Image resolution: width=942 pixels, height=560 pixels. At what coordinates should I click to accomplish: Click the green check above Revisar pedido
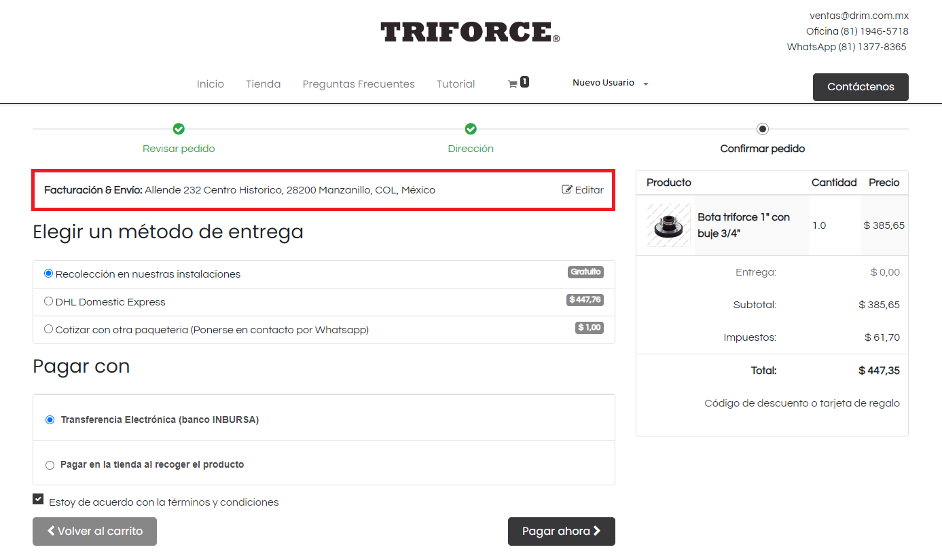point(179,129)
